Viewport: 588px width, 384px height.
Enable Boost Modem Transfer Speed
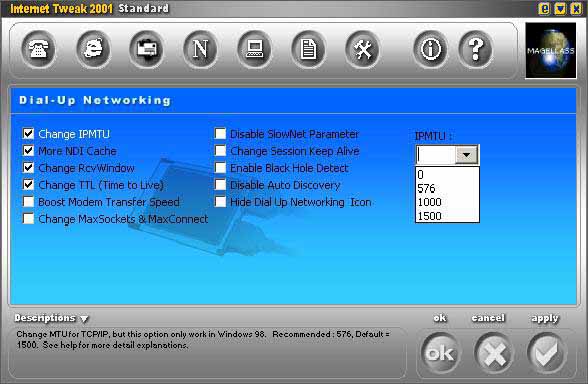tap(28, 202)
